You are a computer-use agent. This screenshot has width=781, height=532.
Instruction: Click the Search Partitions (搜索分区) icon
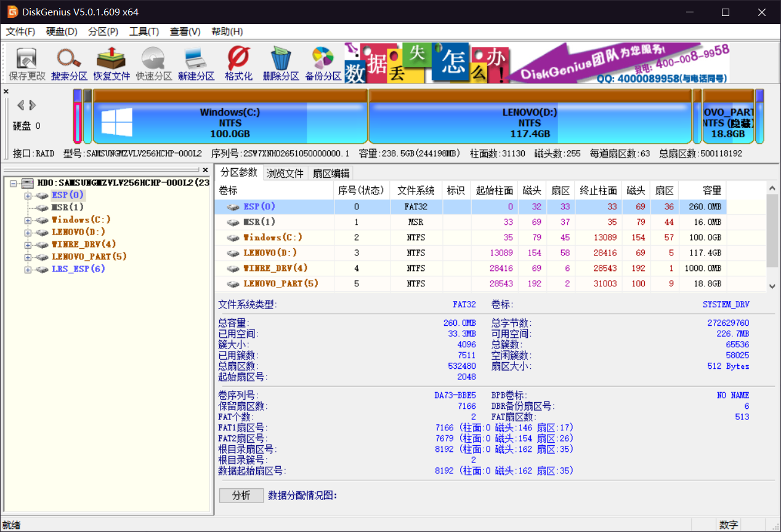click(69, 64)
